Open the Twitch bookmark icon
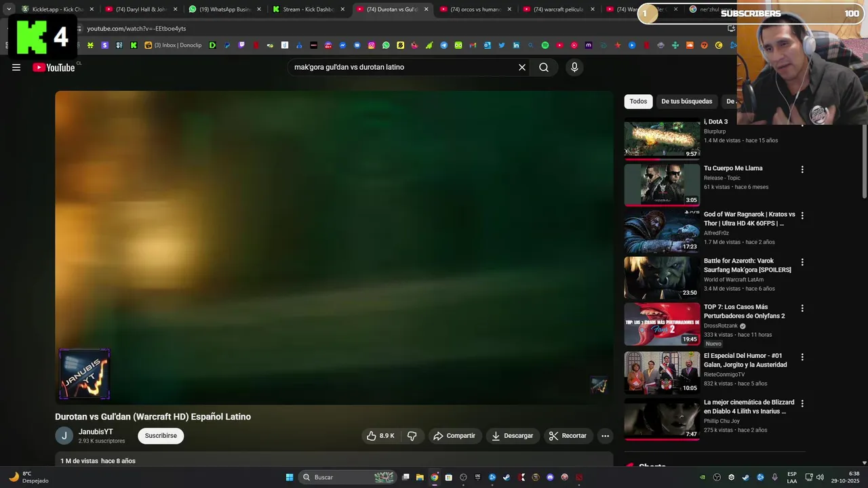The height and width of the screenshot is (488, 868). tap(241, 45)
